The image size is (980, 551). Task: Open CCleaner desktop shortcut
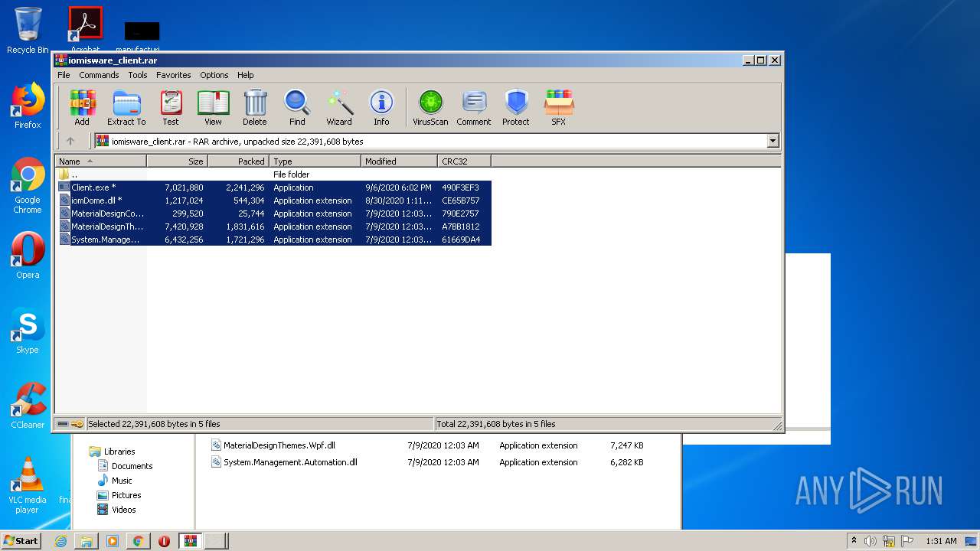pos(28,406)
